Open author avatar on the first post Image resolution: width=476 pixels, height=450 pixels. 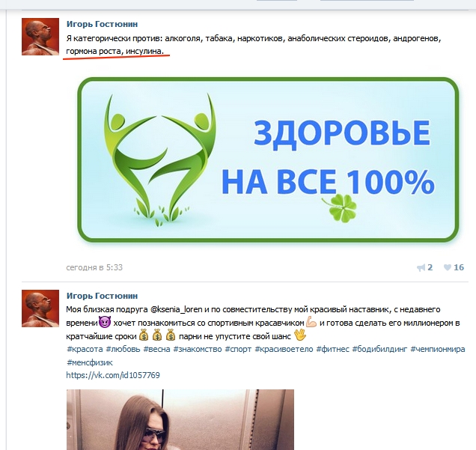click(x=40, y=37)
